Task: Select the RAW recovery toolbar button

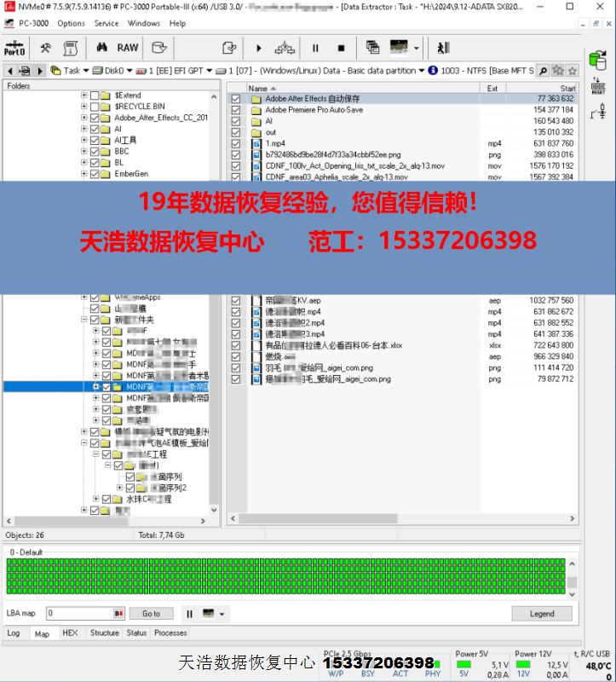Action: 128,48
